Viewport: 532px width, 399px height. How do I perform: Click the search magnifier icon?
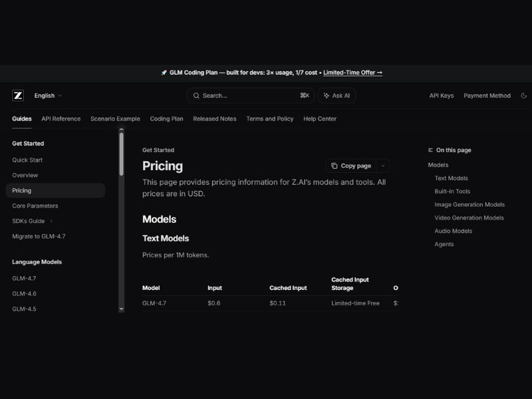click(x=196, y=96)
